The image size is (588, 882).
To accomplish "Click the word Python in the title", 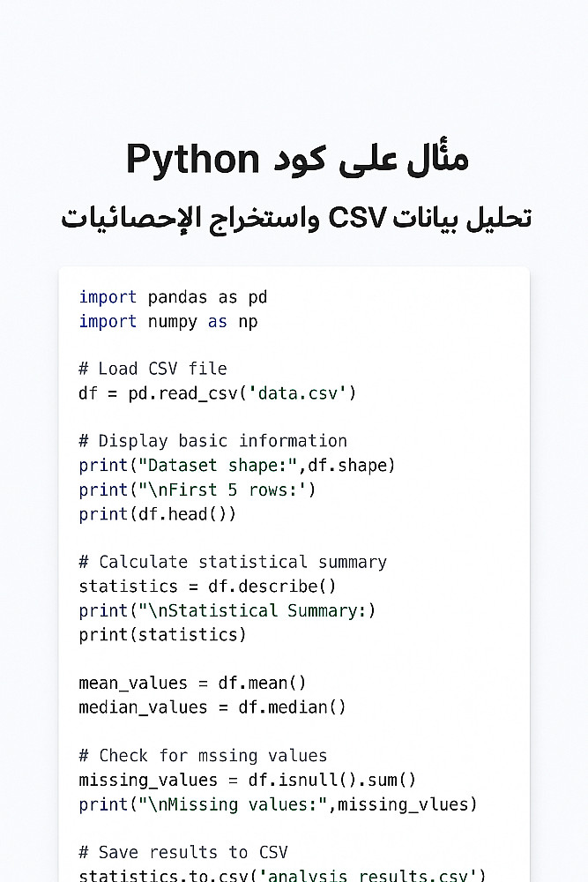I will [192, 160].
